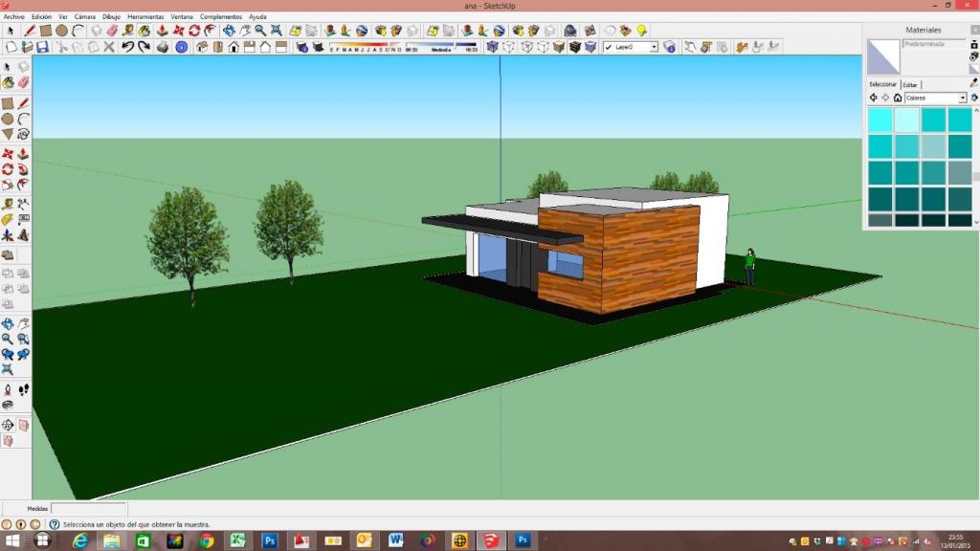Click the Medidas input box

click(x=88, y=509)
